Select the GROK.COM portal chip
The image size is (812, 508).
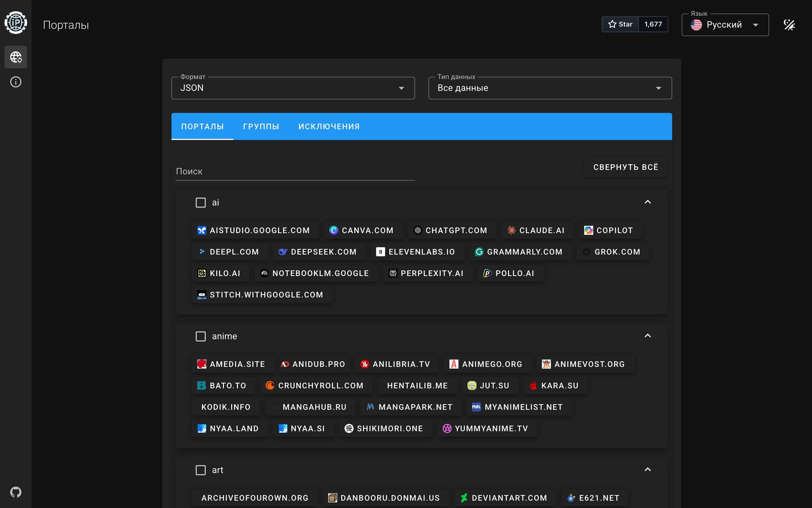pyautogui.click(x=613, y=252)
